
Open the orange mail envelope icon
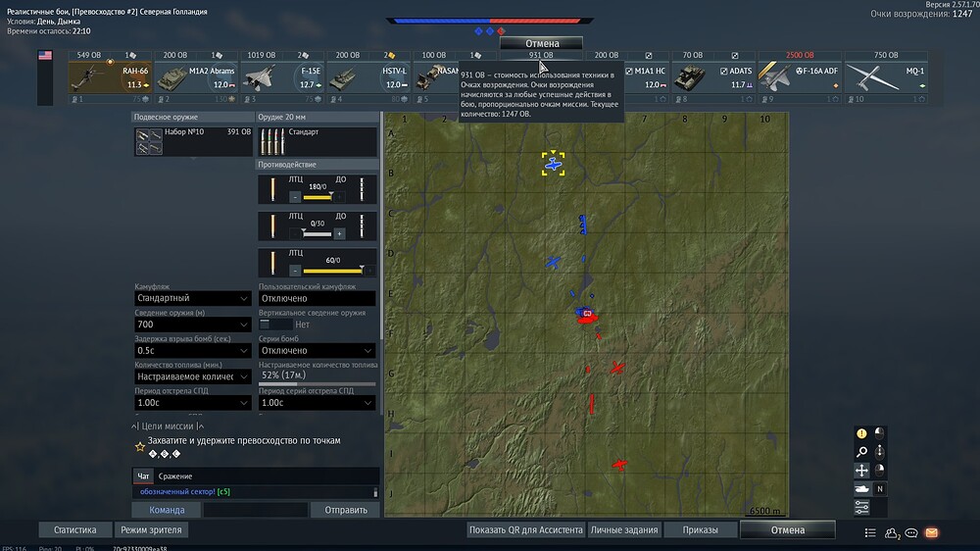[931, 532]
